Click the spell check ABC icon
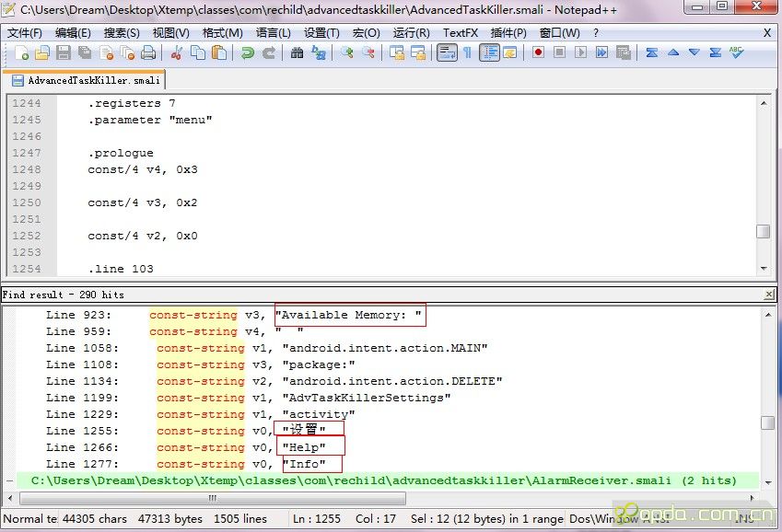This screenshot has width=782, height=532. tap(736, 53)
